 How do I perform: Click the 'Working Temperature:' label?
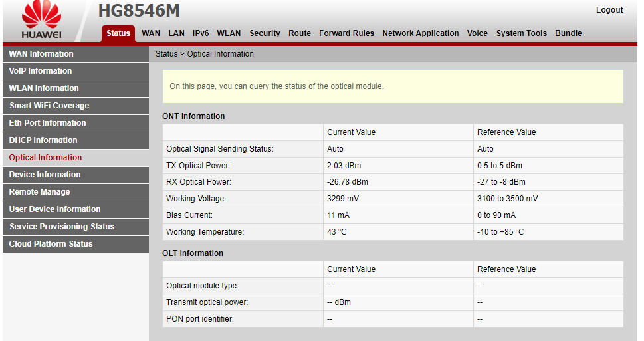coord(205,232)
